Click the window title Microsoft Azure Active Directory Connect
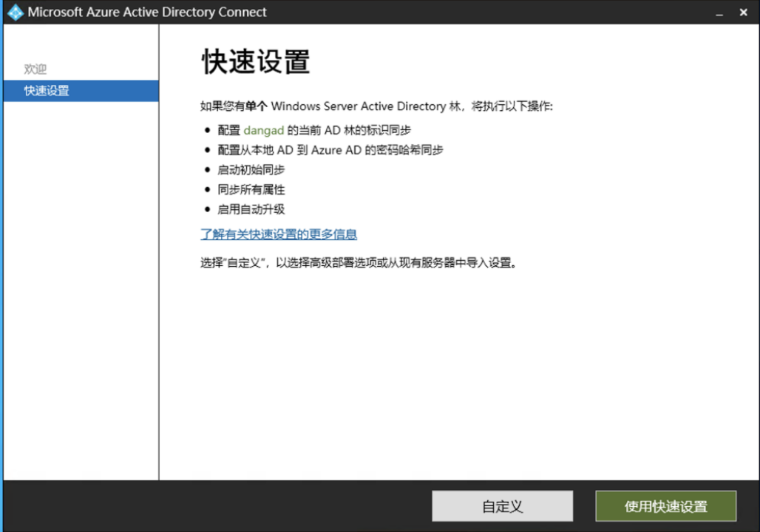This screenshot has height=532, width=760. [147, 12]
